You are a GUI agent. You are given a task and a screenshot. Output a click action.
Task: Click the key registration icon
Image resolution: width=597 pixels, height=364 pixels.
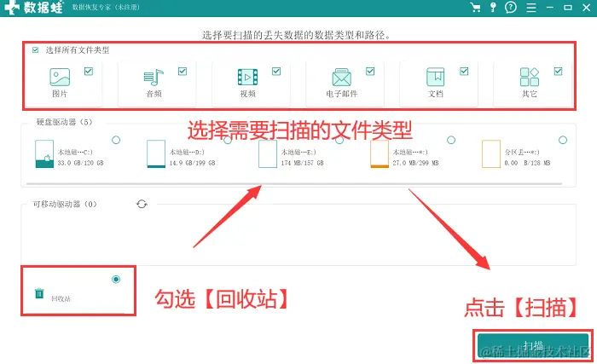click(x=493, y=7)
